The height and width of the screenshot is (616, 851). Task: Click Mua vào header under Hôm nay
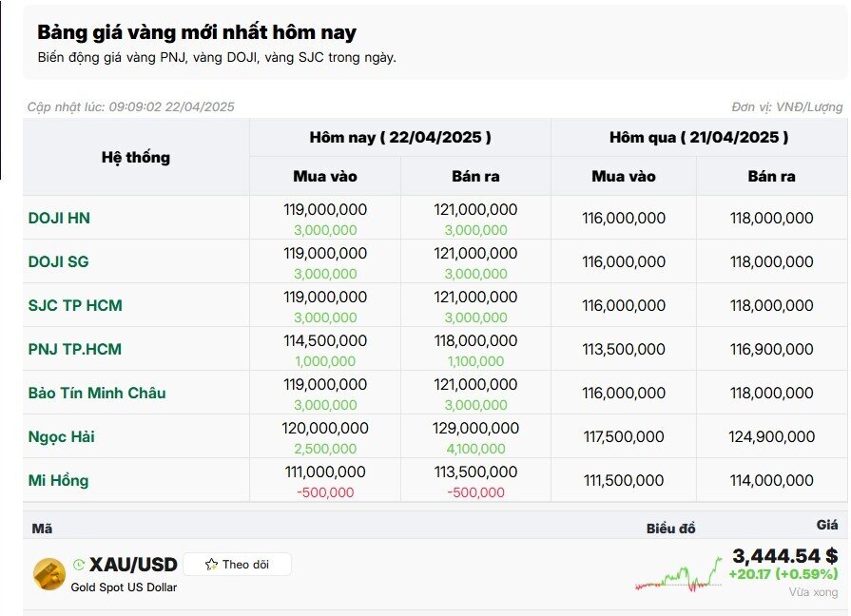(325, 177)
